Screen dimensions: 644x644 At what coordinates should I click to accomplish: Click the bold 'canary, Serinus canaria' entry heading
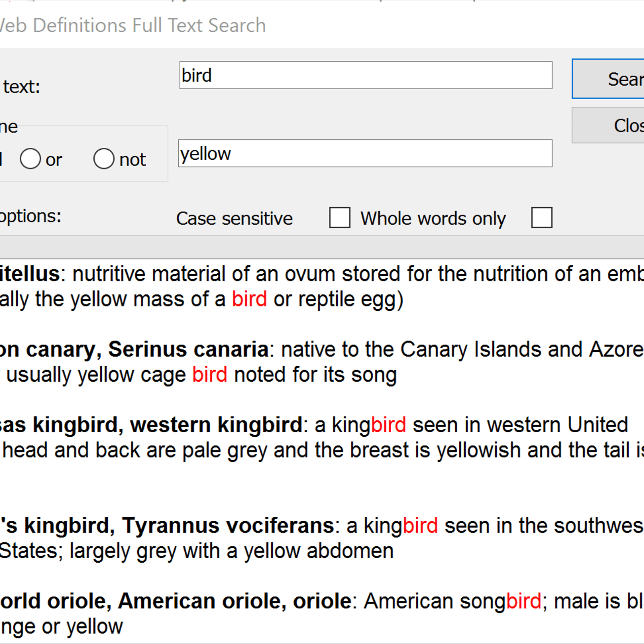click(147, 349)
